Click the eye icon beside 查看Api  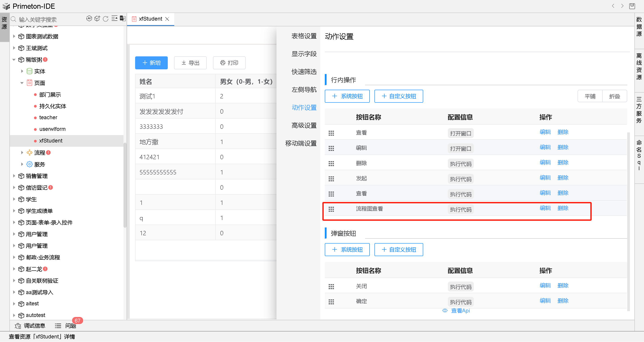click(444, 311)
